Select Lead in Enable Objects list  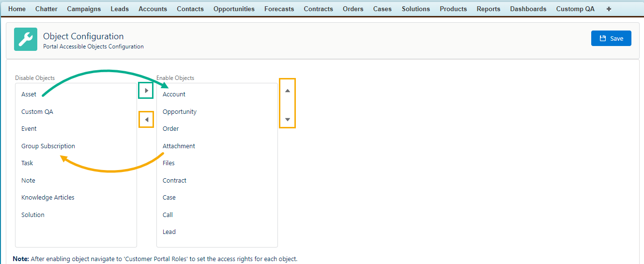point(169,232)
